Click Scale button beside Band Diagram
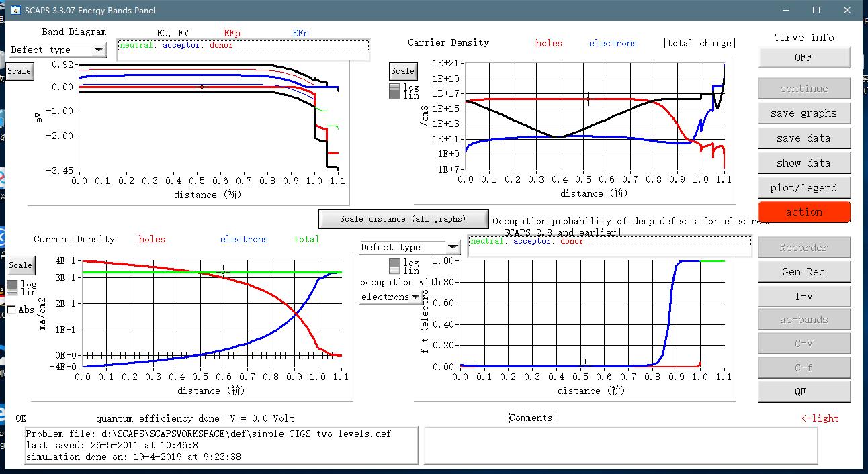 (x=19, y=71)
